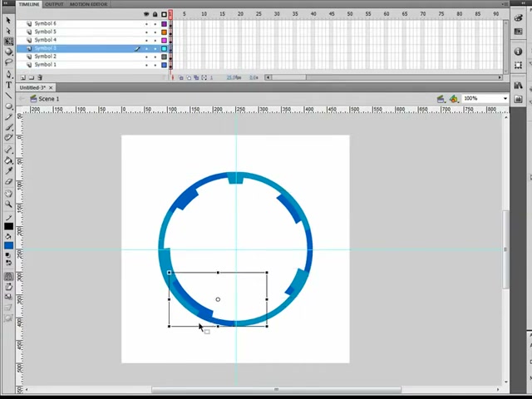
Task: Toggle lock dot of Symbol 2 layer
Action: [155, 57]
